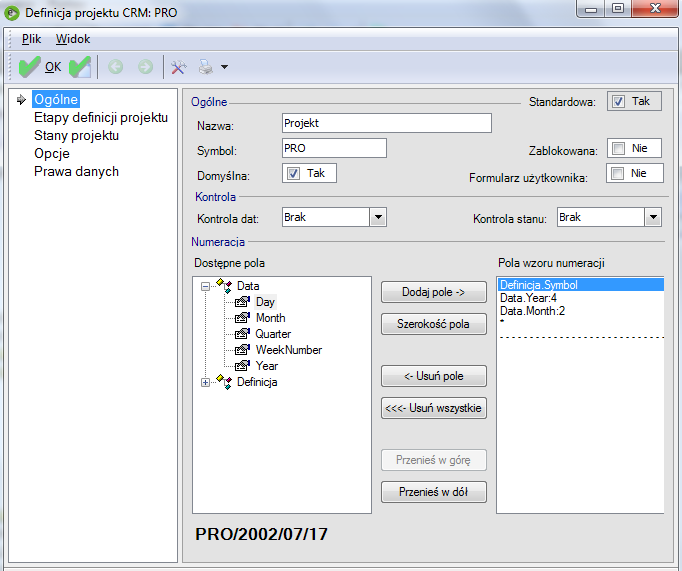
Task: Go to previous record arrow icon
Action: (x=116, y=67)
